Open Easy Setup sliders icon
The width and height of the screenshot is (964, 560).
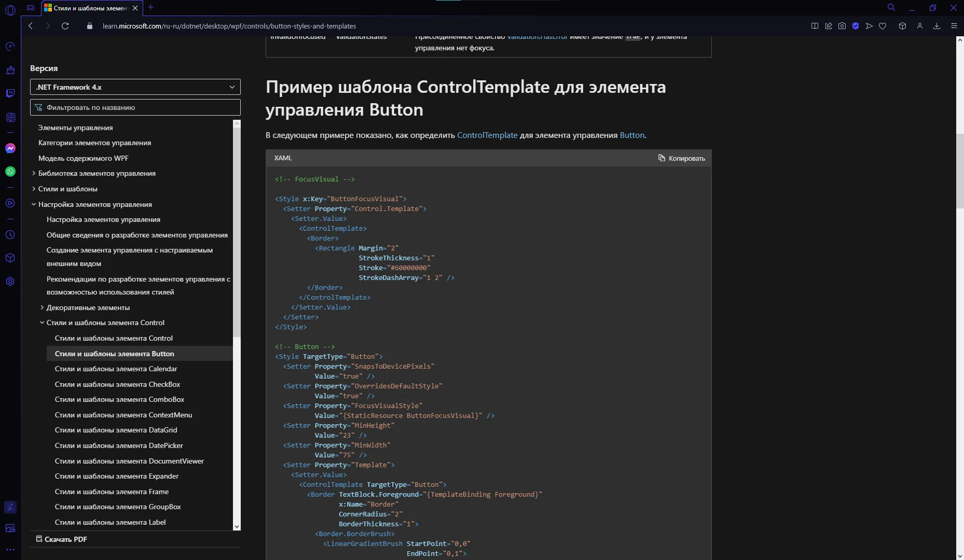[954, 26]
